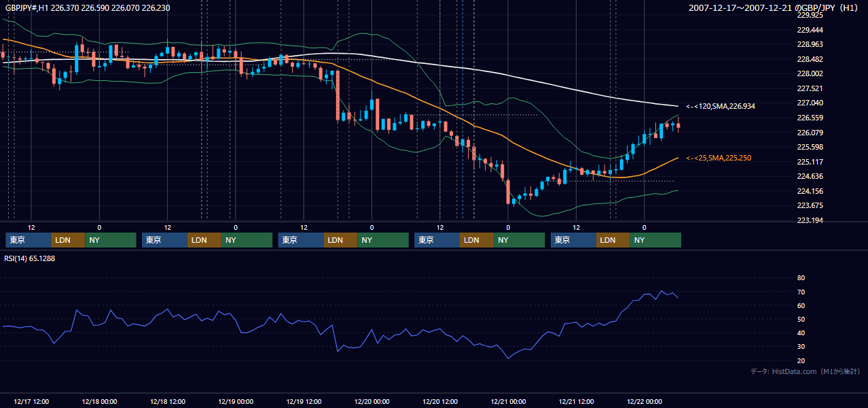Click price axis value 228.002
The width and height of the screenshot is (868, 408).
(x=810, y=74)
